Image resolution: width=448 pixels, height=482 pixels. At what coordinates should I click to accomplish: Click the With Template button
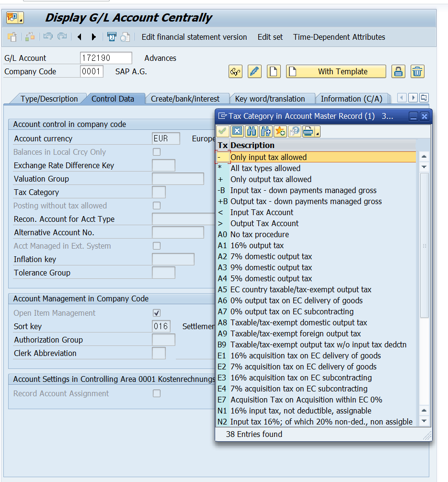point(336,71)
